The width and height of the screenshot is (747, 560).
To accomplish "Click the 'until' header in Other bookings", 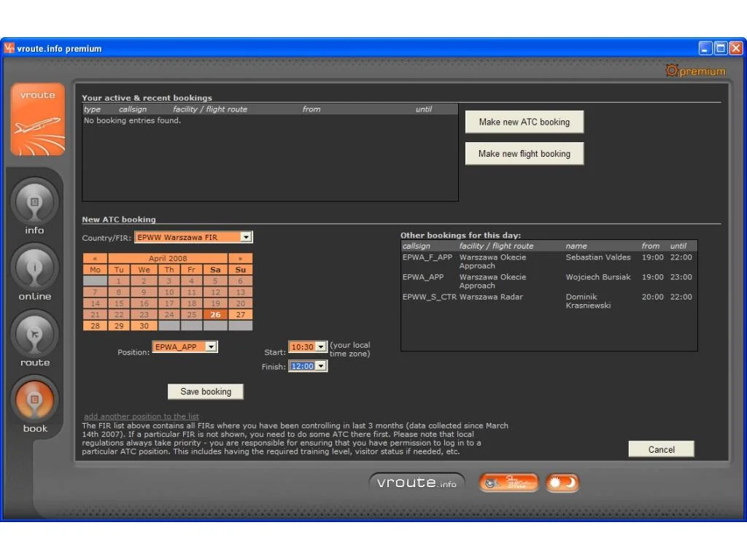I will pos(678,246).
